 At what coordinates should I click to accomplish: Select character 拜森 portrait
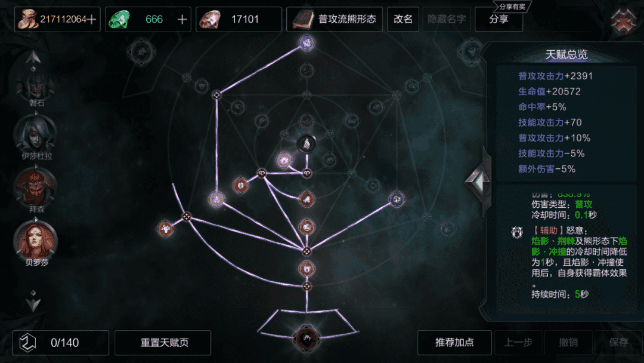(36, 190)
